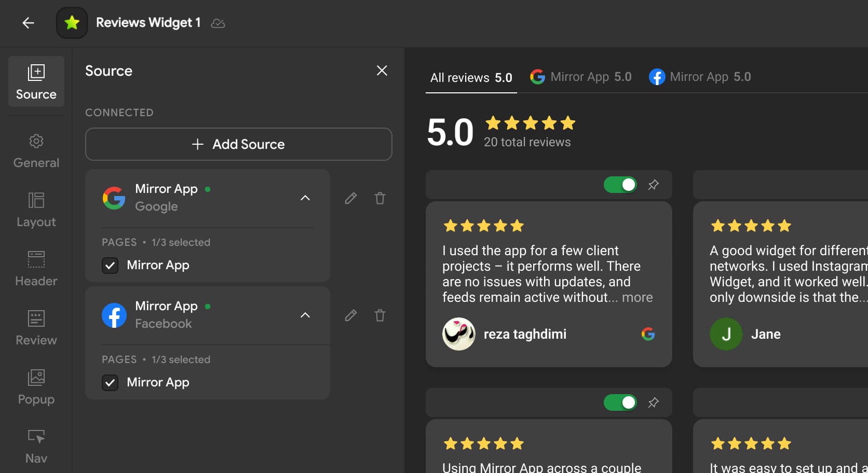Image resolution: width=868 pixels, height=473 pixels.
Task: Go back using the arrow icon
Action: tap(28, 23)
